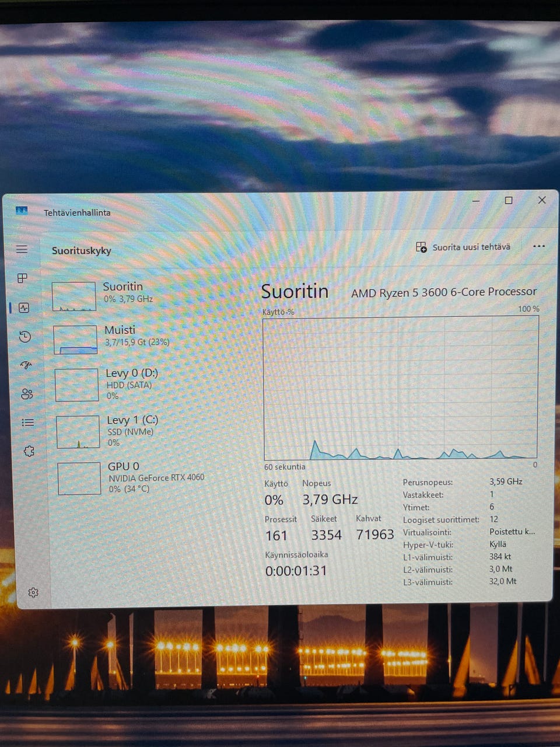
Task: Open the Services puzzle icon
Action: point(29,451)
